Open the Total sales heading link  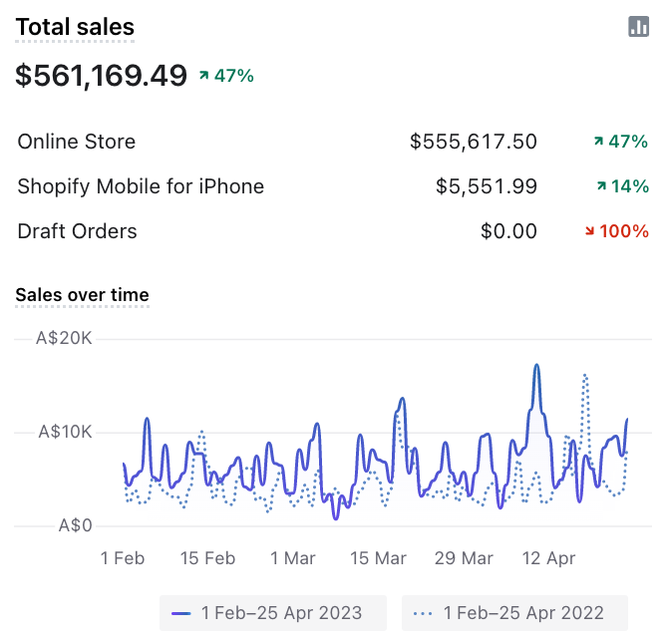tap(75, 27)
